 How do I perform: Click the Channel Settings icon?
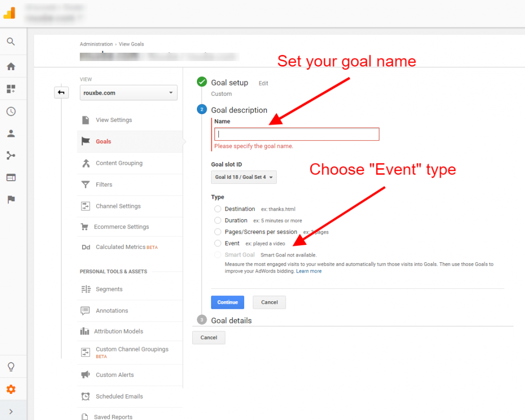[86, 206]
